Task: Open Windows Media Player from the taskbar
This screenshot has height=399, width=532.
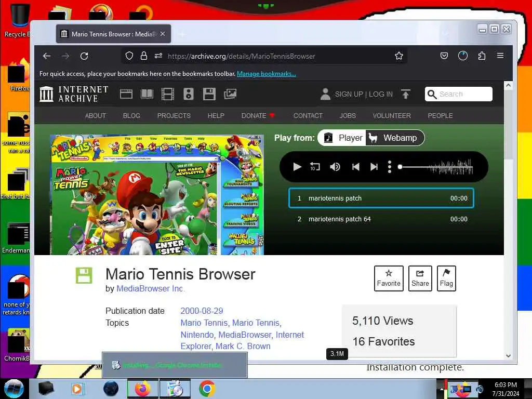Action: point(77,389)
